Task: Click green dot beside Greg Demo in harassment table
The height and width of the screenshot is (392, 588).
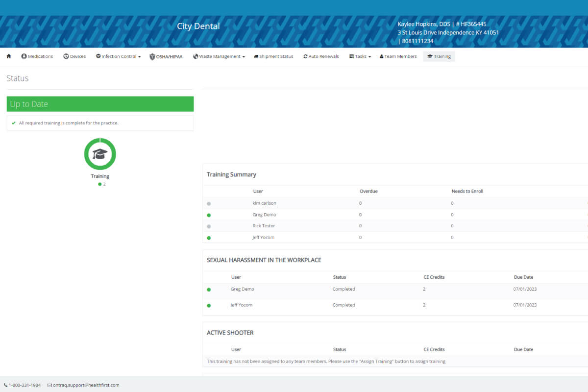Action: pyautogui.click(x=209, y=290)
